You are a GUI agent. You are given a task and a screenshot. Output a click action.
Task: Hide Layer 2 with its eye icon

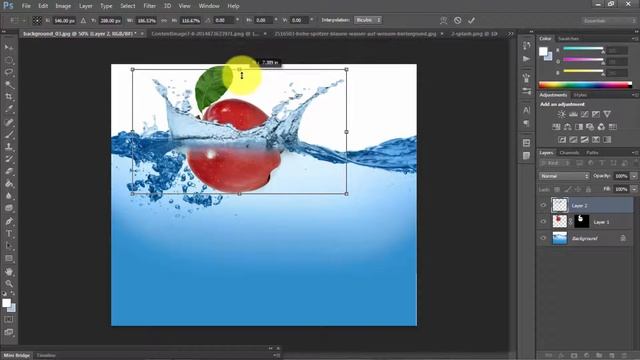pyautogui.click(x=543, y=205)
